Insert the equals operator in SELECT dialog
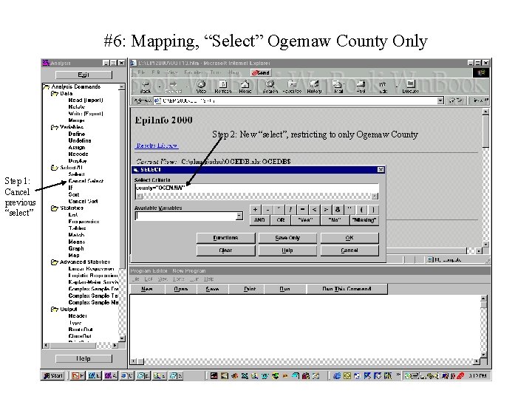This screenshot has height=399, width=532. pyautogui.click(x=302, y=209)
